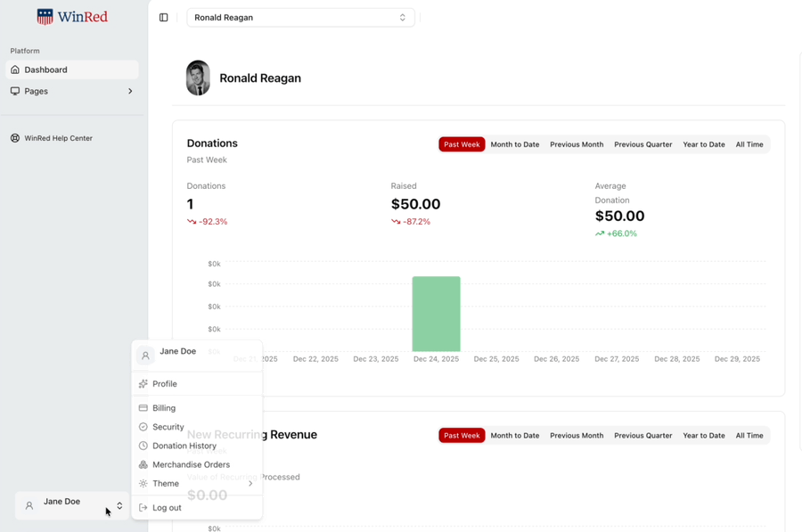Screen dimensions: 802x532
Task: Click the Dashboard home icon
Action: pyautogui.click(x=15, y=70)
